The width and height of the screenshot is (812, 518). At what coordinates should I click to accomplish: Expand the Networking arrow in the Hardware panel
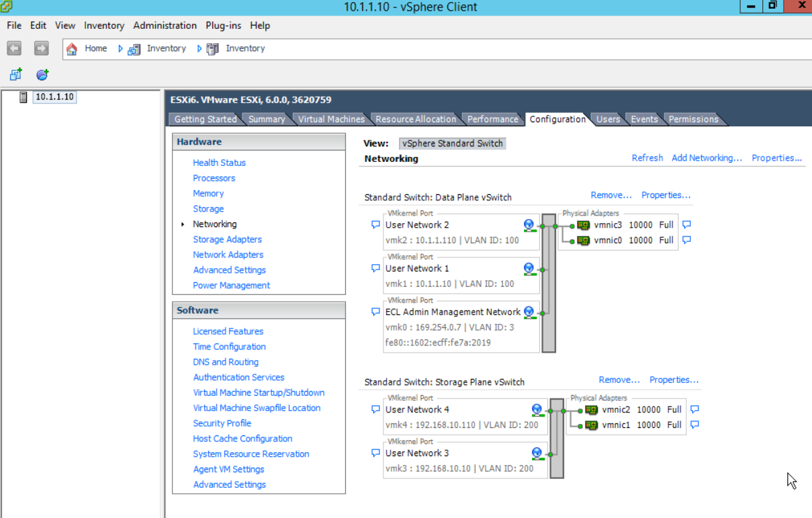pyautogui.click(x=182, y=224)
